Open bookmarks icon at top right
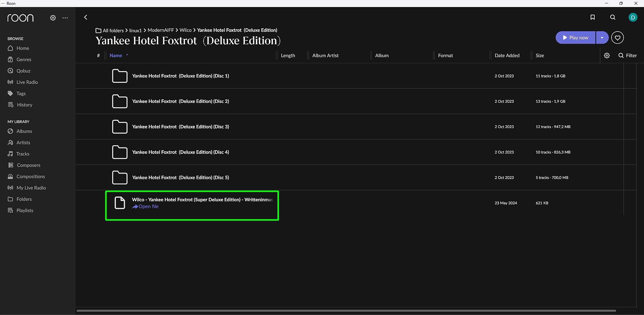The image size is (644, 315). point(592,17)
